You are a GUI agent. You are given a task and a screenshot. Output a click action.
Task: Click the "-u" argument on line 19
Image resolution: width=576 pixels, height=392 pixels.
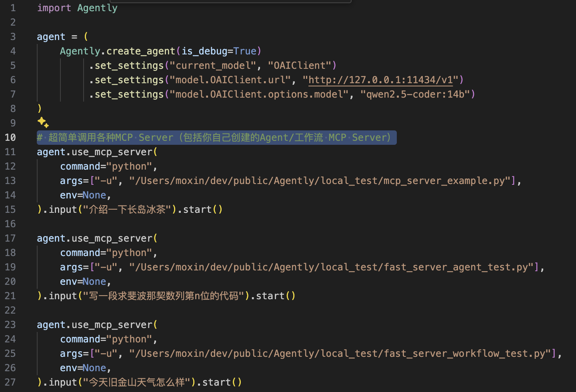click(106, 267)
